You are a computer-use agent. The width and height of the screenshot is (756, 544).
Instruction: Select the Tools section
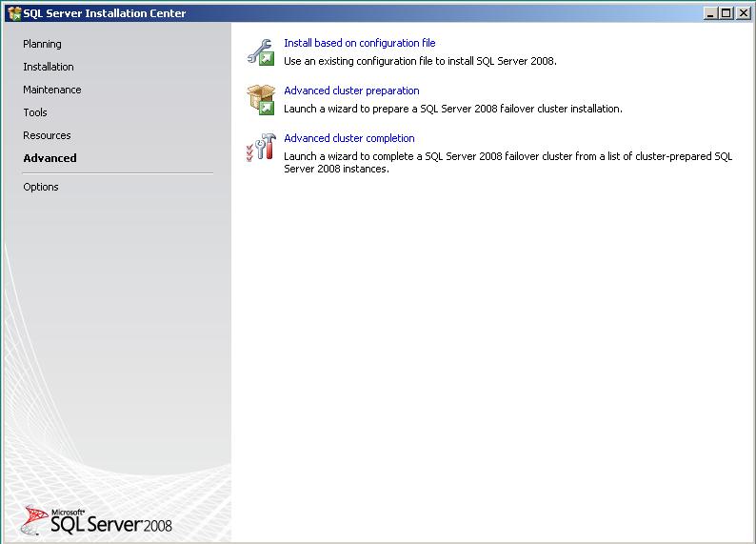(x=35, y=112)
